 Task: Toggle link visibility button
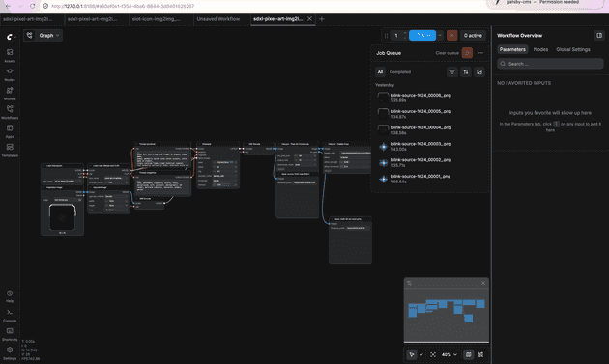click(480, 354)
